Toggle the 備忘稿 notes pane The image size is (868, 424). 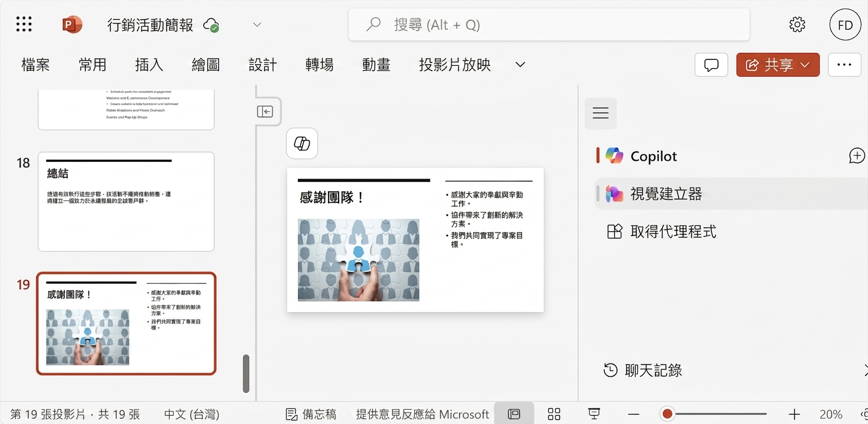pos(311,414)
